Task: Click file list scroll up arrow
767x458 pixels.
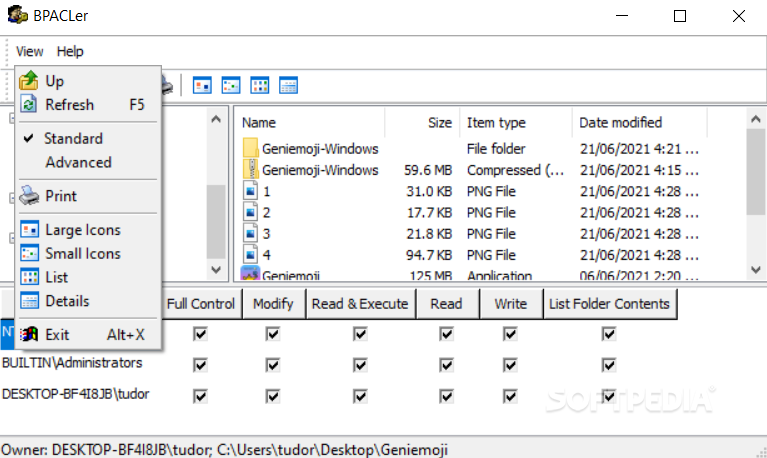Action: 756,119
